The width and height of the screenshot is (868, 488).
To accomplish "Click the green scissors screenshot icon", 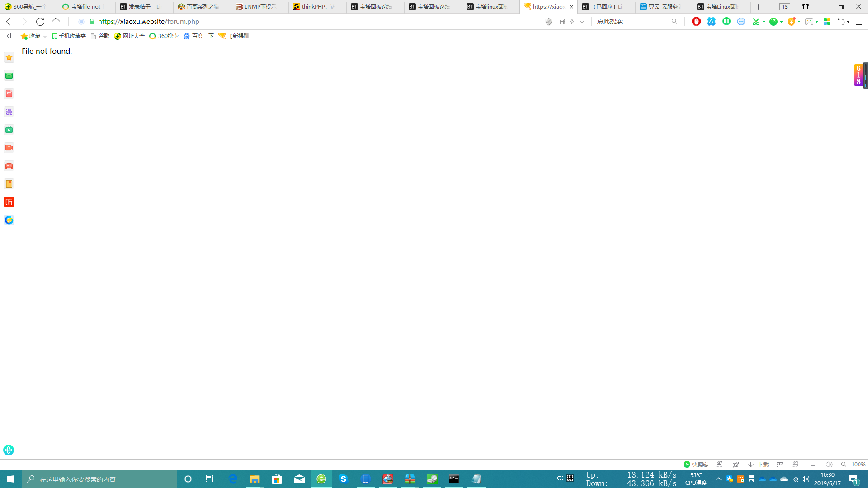I will click(x=755, y=22).
